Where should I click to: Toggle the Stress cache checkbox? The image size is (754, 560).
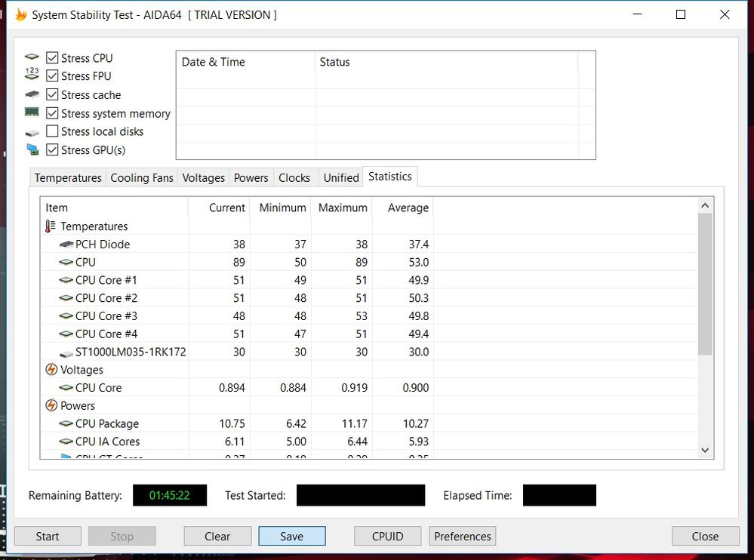pyautogui.click(x=52, y=94)
